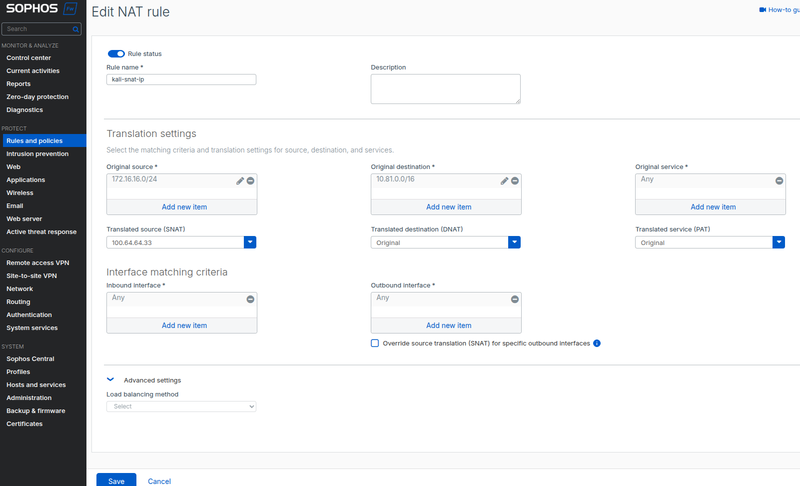Open Current activities menu

pyautogui.click(x=33, y=71)
